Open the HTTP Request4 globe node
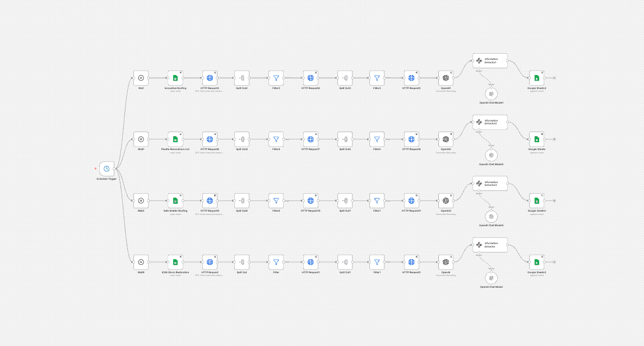The image size is (644, 346). (311, 78)
